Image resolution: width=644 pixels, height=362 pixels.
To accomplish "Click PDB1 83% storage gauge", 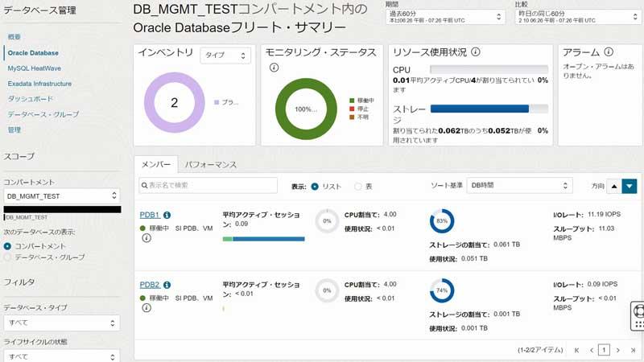I will pos(442,220).
